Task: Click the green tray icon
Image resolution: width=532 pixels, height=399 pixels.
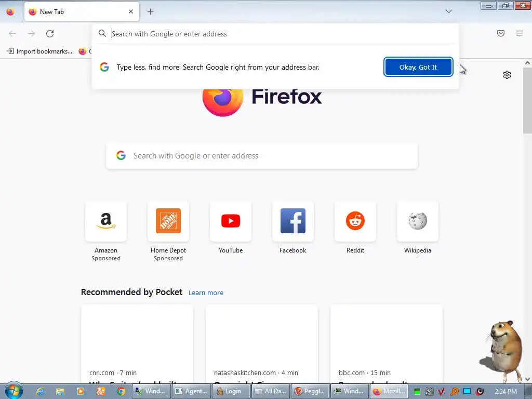Action: (x=417, y=392)
